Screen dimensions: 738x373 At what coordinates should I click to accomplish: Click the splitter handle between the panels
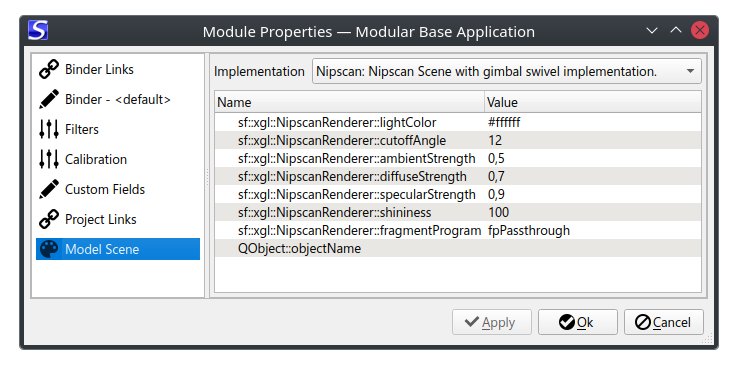click(207, 177)
